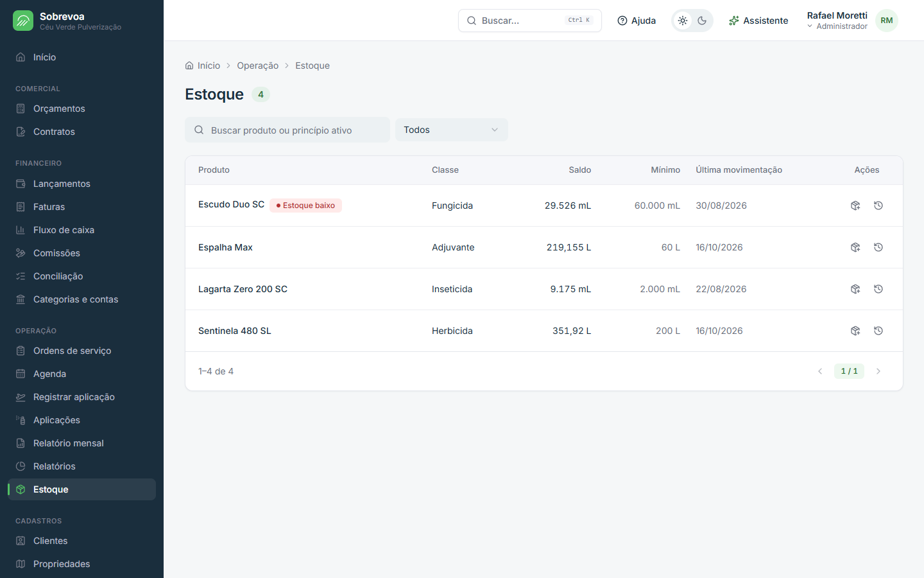Navigate to Contratos
Image resolution: width=924 pixels, height=578 pixels.
click(x=81, y=132)
